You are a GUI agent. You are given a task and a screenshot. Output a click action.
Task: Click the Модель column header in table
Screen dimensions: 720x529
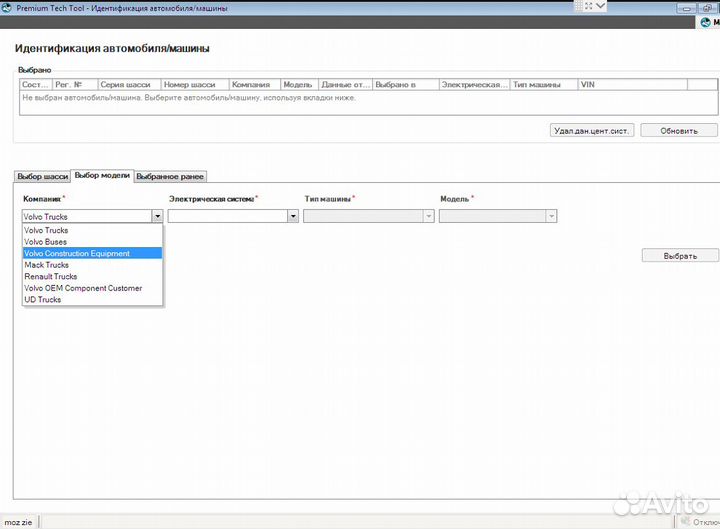coord(299,84)
